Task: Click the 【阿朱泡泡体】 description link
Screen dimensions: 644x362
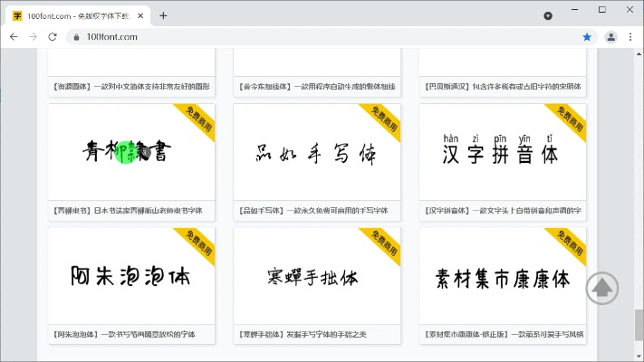Action: coord(124,335)
